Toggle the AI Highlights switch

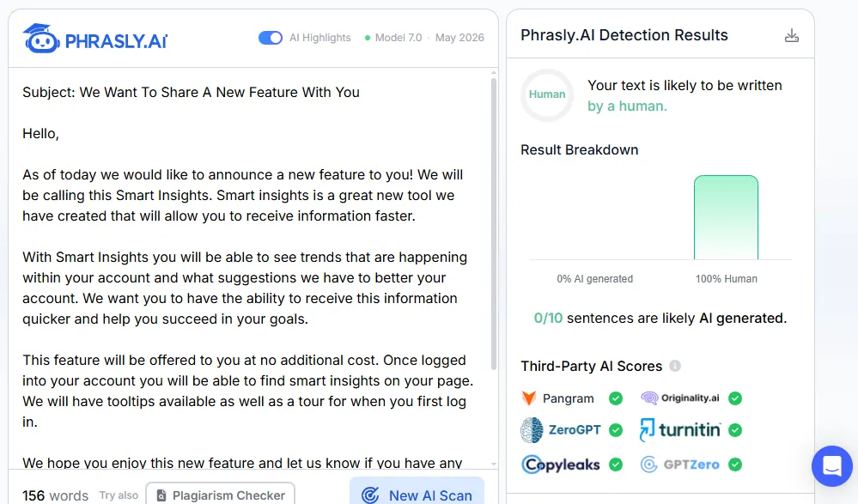271,38
